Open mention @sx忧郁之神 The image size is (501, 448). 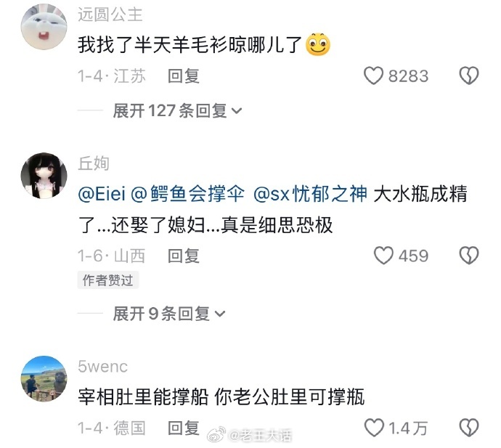(x=310, y=194)
